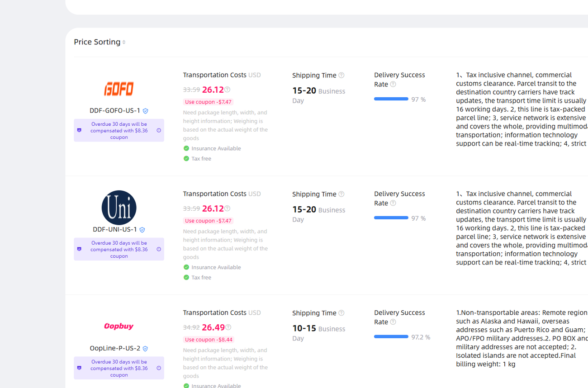Image resolution: width=588 pixels, height=388 pixels.
Task: Sort results using Price Sorting arrows
Action: [x=124, y=42]
